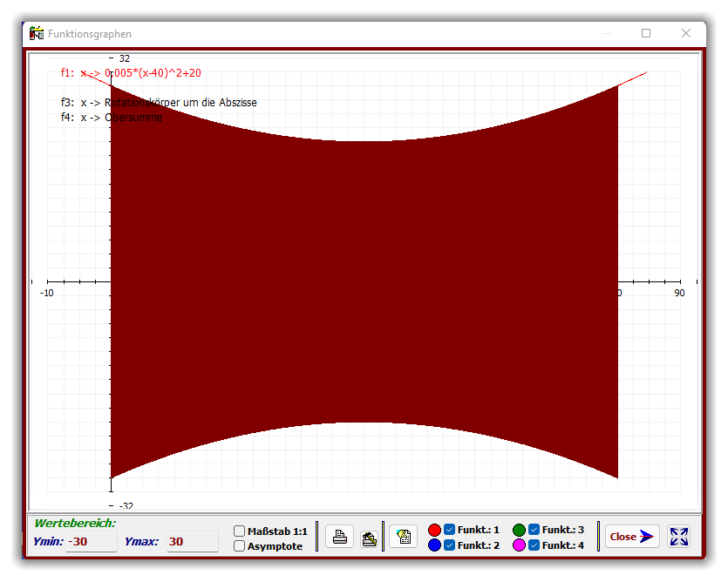The image size is (728, 582).
Task: Click the green color circle for function 3
Action: click(x=520, y=530)
